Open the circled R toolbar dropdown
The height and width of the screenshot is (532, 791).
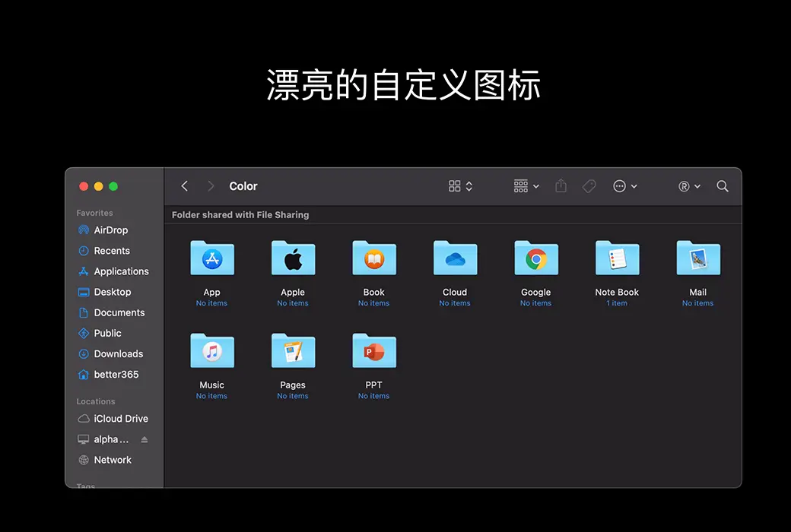tap(690, 186)
